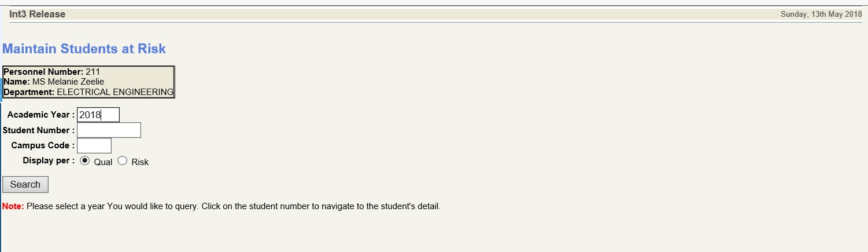
Task: Select the Qual radio button
Action: coord(85,161)
